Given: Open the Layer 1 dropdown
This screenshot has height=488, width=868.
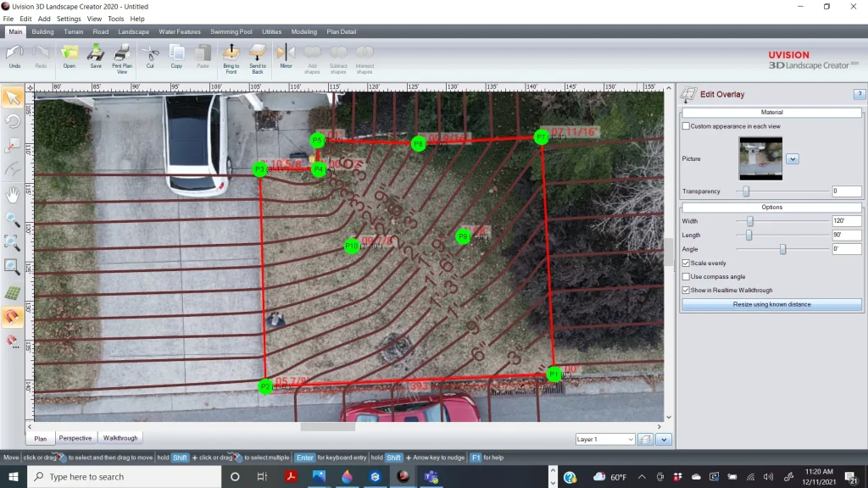Looking at the screenshot, I should pos(604,439).
